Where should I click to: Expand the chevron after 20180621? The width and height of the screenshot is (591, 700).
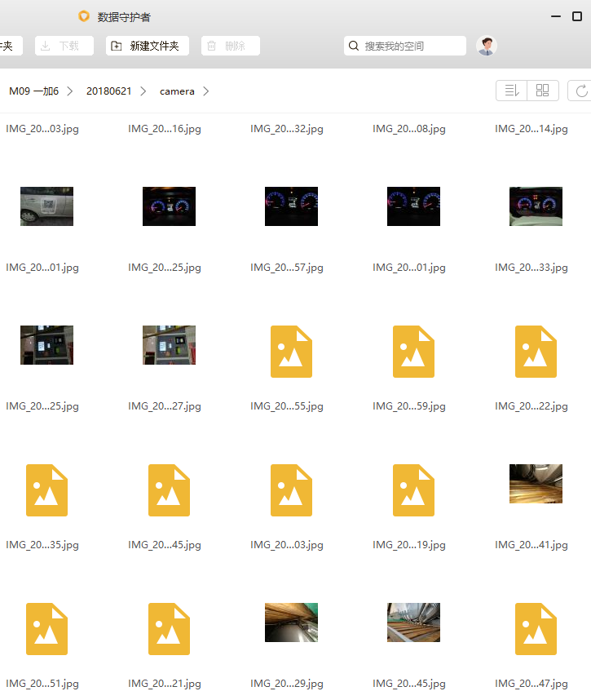(143, 91)
